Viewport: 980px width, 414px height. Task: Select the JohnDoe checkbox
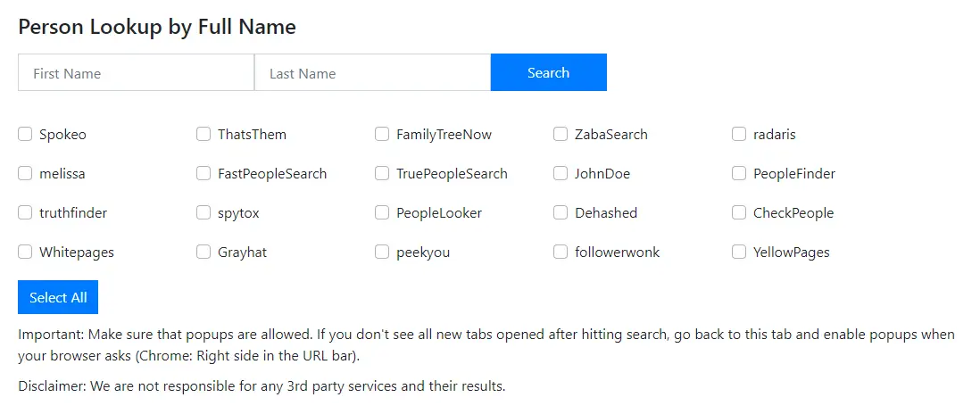click(x=561, y=174)
